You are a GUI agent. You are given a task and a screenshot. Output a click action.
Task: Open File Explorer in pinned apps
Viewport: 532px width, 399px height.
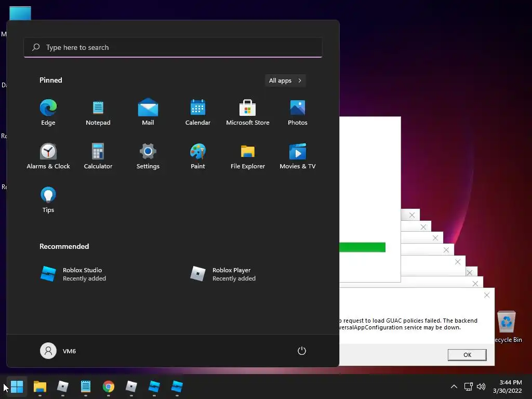pos(248,156)
